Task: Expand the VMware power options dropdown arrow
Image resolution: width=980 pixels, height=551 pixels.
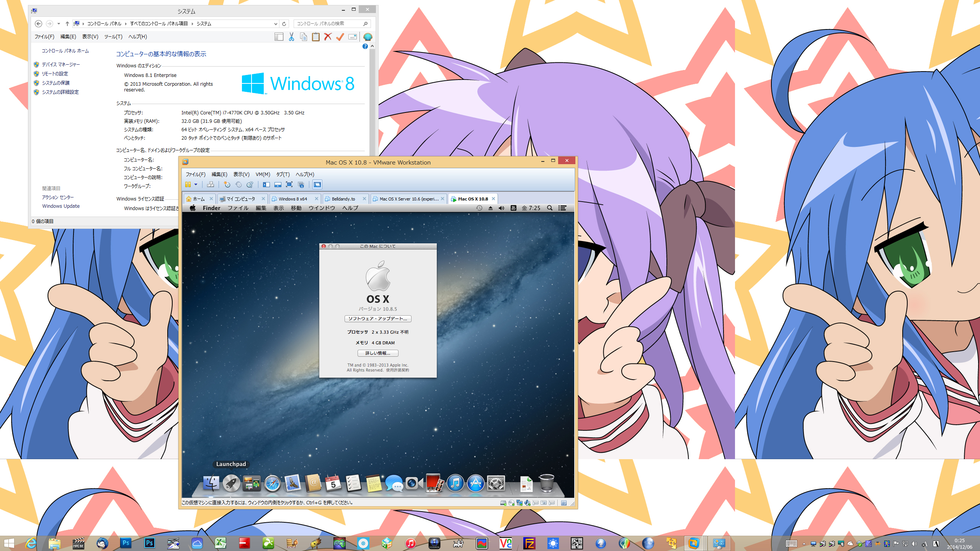Action: [x=196, y=184]
